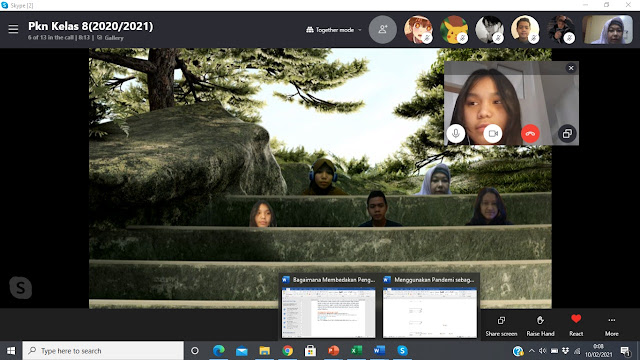The image size is (640, 360).
Task: End the call with red button
Action: point(530,133)
